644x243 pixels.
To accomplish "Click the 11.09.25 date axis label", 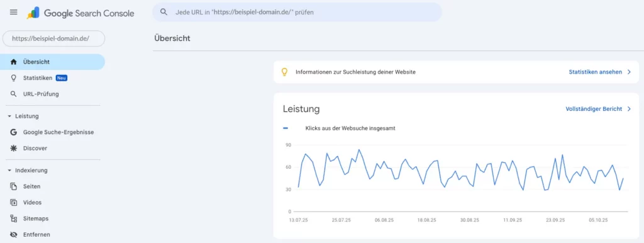I will [512, 220].
